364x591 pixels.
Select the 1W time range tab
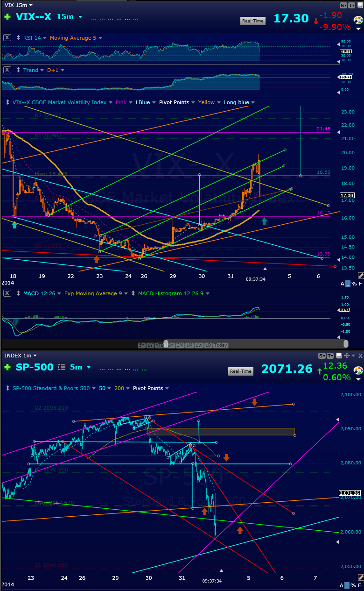point(199,345)
